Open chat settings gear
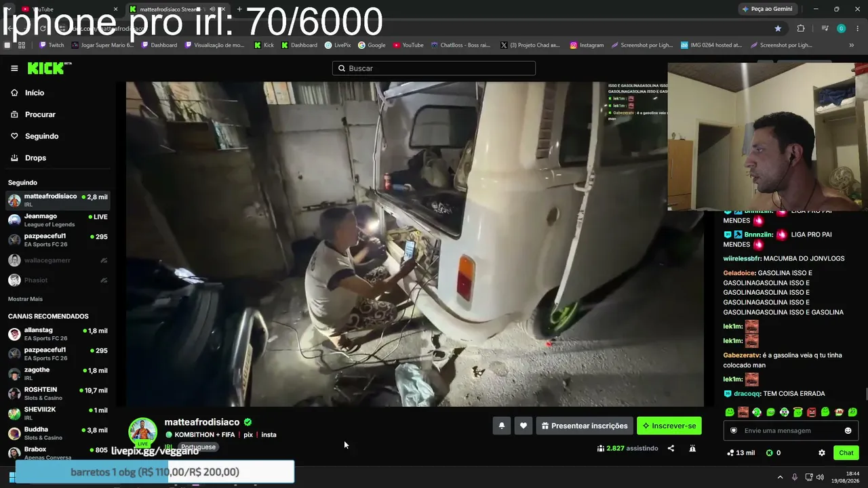The width and height of the screenshot is (868, 488). coord(822,453)
